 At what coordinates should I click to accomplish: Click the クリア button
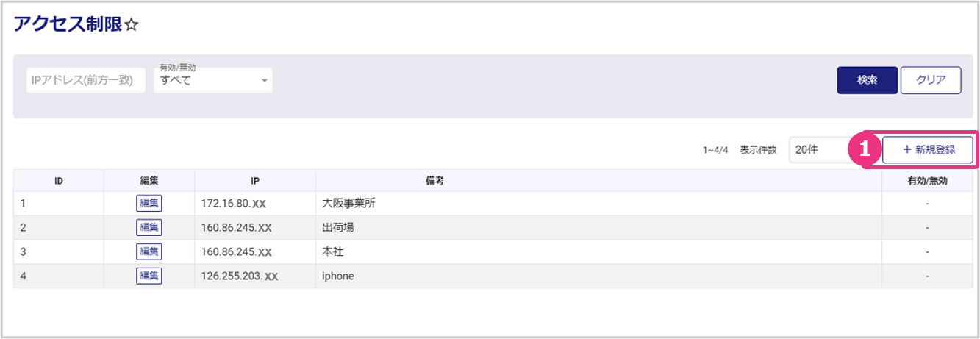930,80
